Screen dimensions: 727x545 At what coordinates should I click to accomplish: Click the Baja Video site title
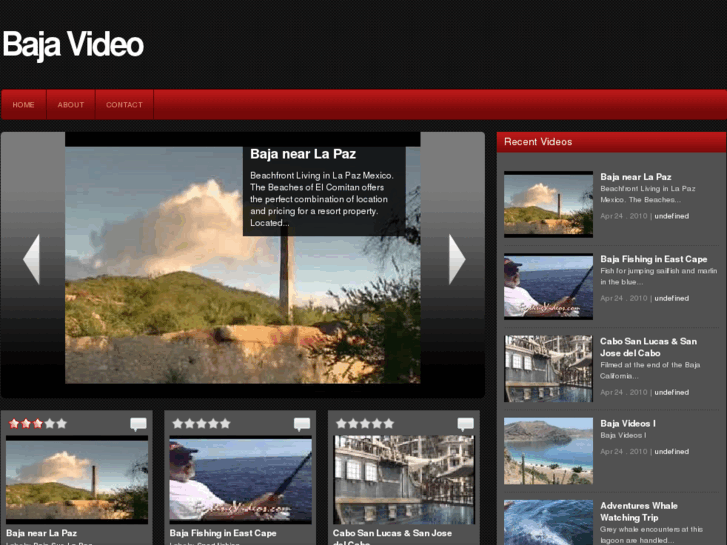coord(73,45)
